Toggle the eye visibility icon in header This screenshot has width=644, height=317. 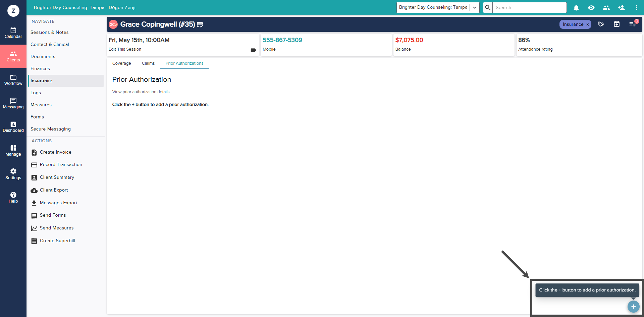591,7
